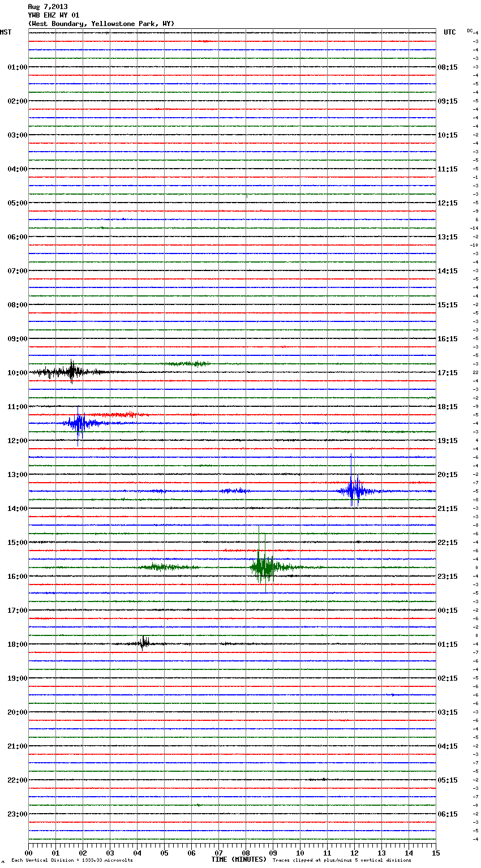Click the 03:00 MST time label

[x=18, y=135]
